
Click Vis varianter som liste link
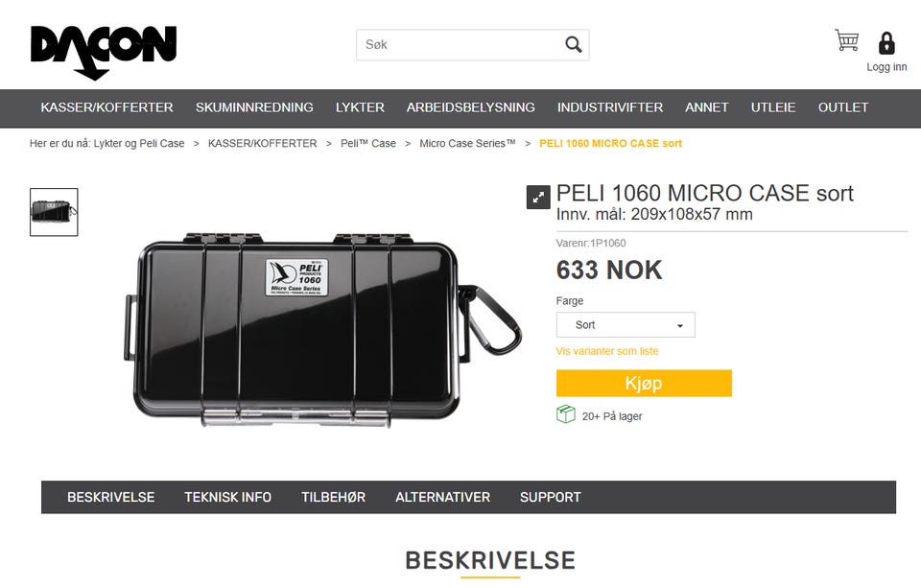coord(607,351)
